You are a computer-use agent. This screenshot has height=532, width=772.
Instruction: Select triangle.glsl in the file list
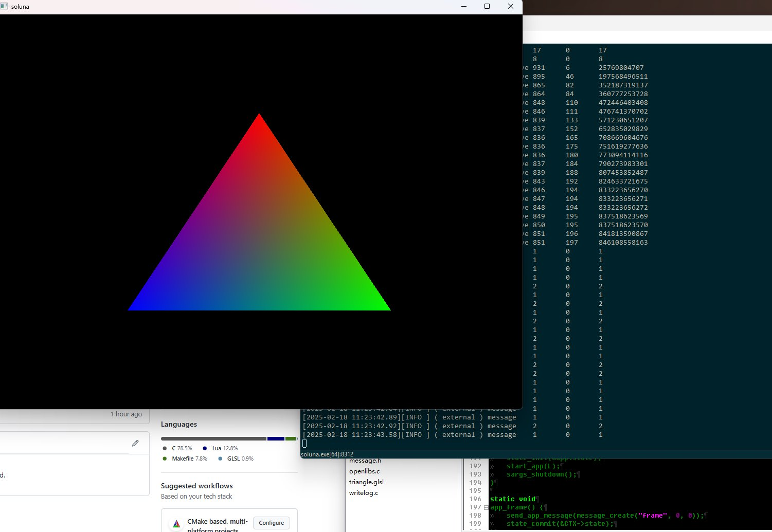pyautogui.click(x=366, y=482)
